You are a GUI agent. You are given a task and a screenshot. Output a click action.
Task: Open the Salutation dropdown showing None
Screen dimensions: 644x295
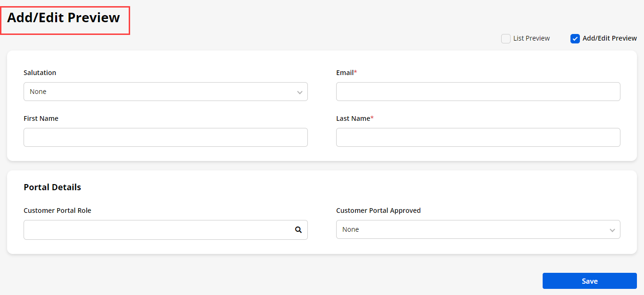(x=160, y=92)
